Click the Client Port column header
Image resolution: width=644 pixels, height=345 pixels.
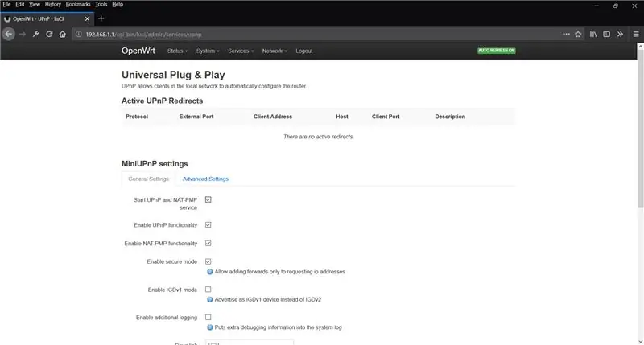(x=386, y=117)
